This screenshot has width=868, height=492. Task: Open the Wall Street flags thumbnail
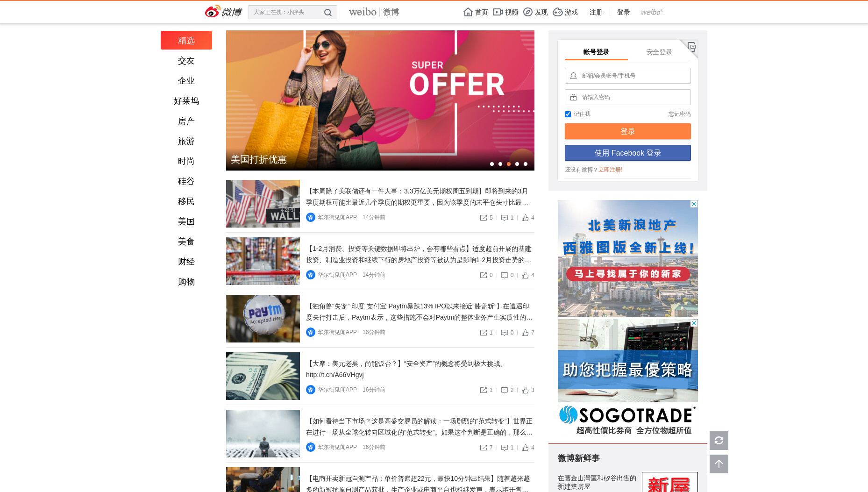(263, 204)
